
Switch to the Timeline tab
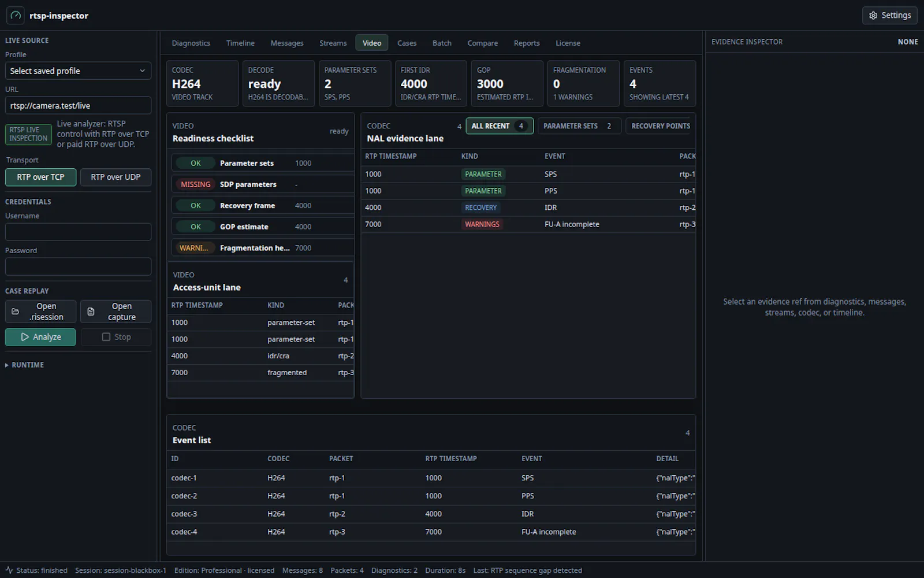coord(240,43)
